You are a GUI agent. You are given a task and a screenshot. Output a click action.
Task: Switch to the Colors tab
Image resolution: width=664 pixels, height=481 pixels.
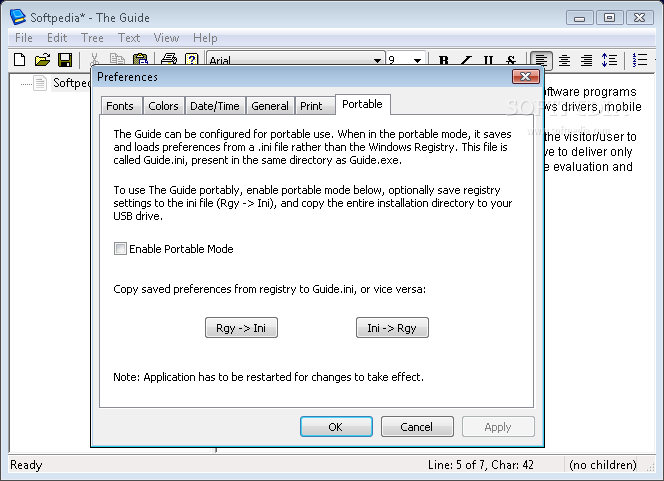point(163,106)
